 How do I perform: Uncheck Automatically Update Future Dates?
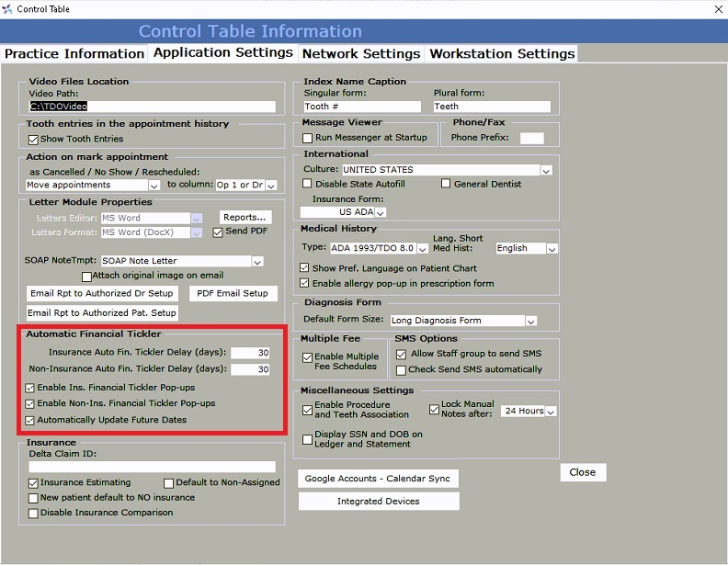[30, 421]
